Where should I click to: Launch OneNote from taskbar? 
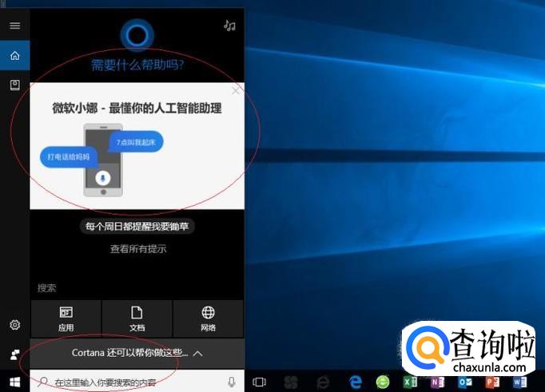coord(437,382)
